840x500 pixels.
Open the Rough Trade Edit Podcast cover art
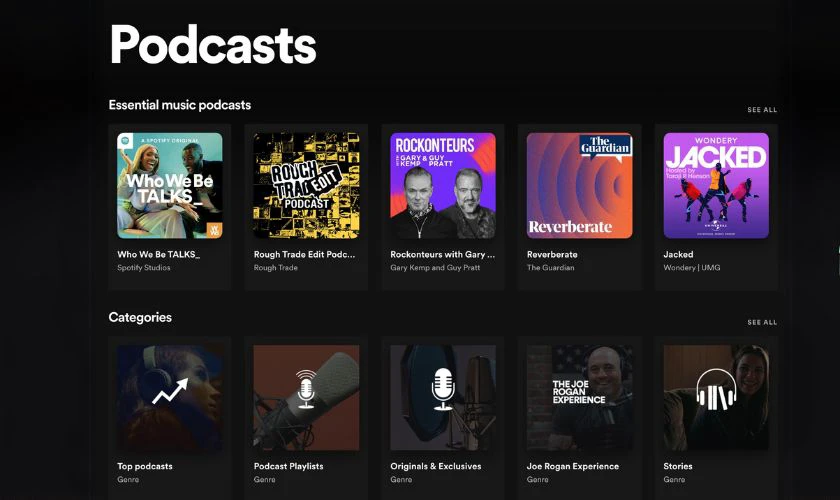[x=306, y=185]
